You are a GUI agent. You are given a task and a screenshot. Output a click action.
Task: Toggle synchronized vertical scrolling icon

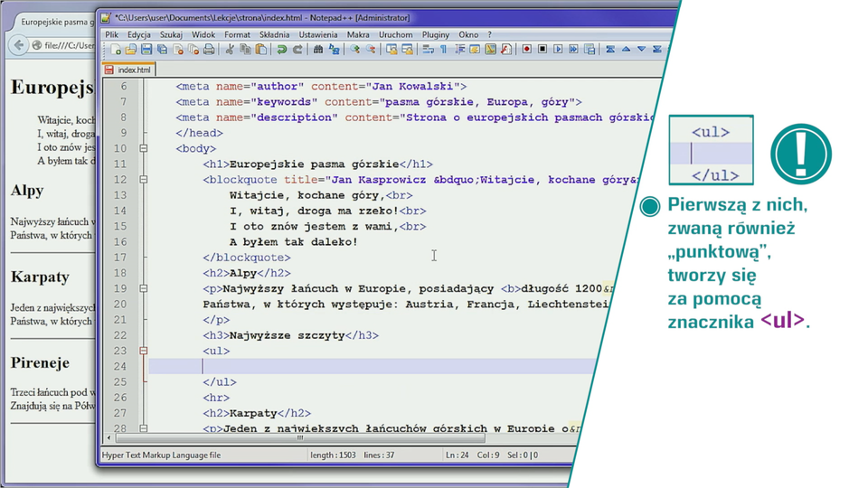pyautogui.click(x=392, y=50)
